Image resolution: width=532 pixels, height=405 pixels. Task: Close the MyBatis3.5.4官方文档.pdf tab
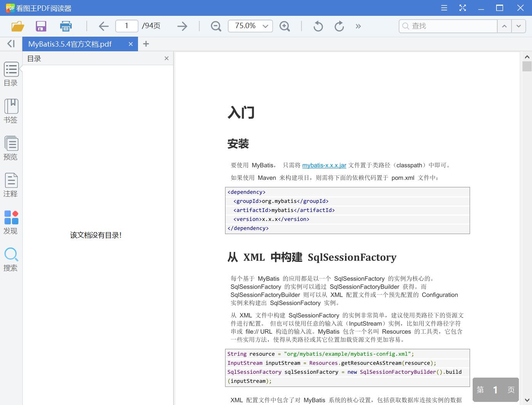click(131, 44)
